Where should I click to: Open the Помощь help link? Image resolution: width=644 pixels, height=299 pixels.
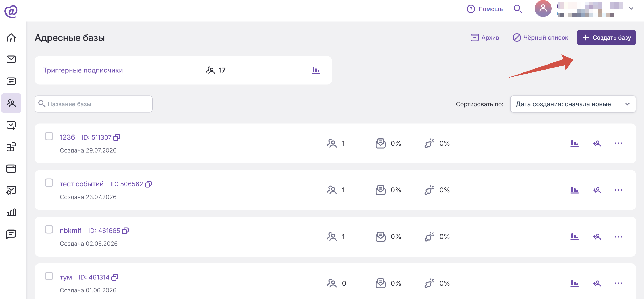tap(485, 9)
